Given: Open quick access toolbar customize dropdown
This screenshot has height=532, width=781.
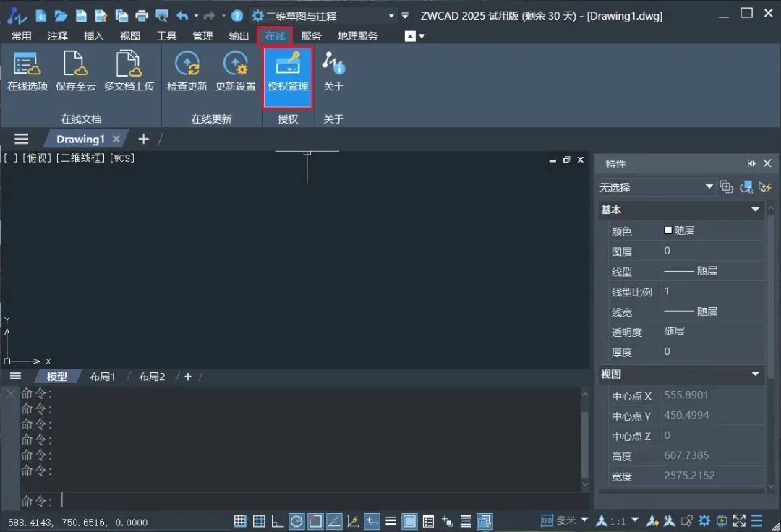Looking at the screenshot, I should (405, 16).
